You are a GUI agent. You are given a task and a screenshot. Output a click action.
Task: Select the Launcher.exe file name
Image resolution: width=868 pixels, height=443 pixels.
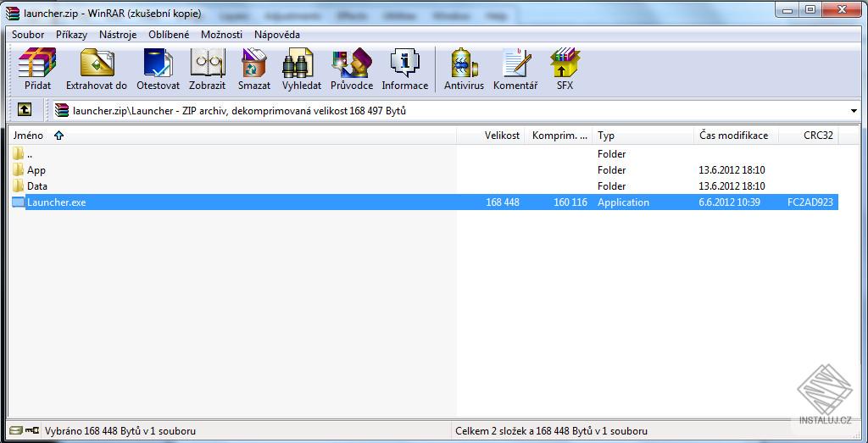(x=57, y=202)
